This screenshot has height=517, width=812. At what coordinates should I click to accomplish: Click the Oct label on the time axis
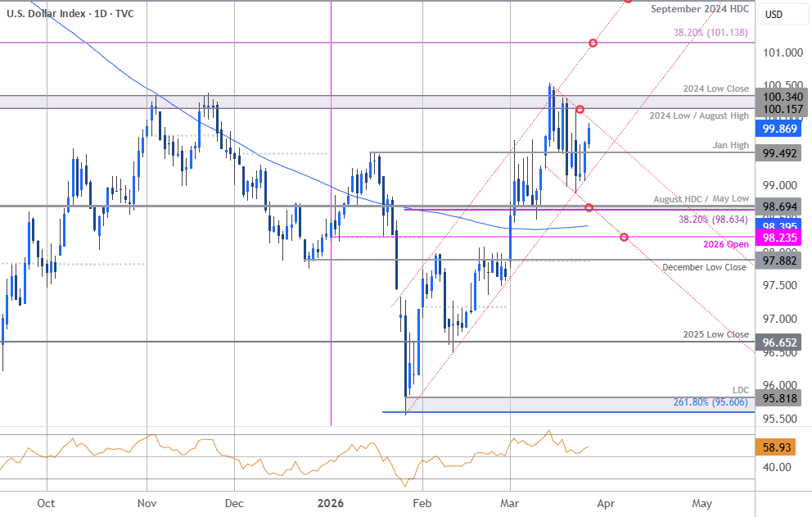pyautogui.click(x=46, y=504)
